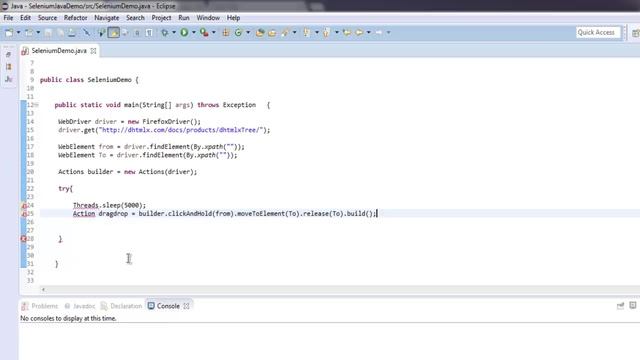Viewport: 640px width, 360px height.
Task: Open the Search dropdown arrow
Action: pos(294,32)
